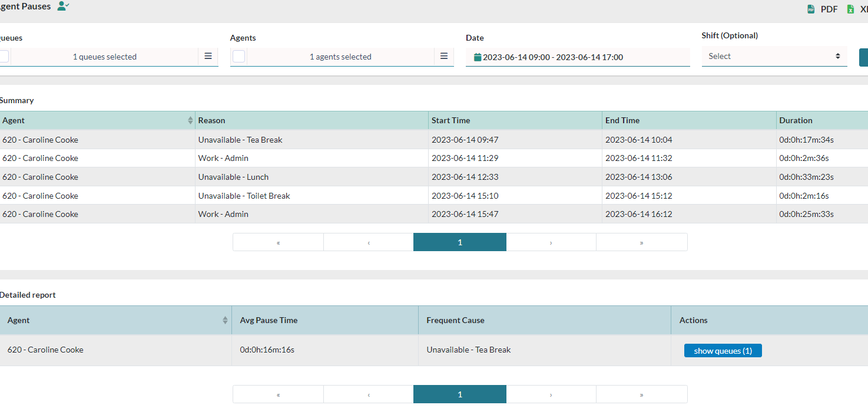Go to first page in Detailed report pagination

coord(278,394)
